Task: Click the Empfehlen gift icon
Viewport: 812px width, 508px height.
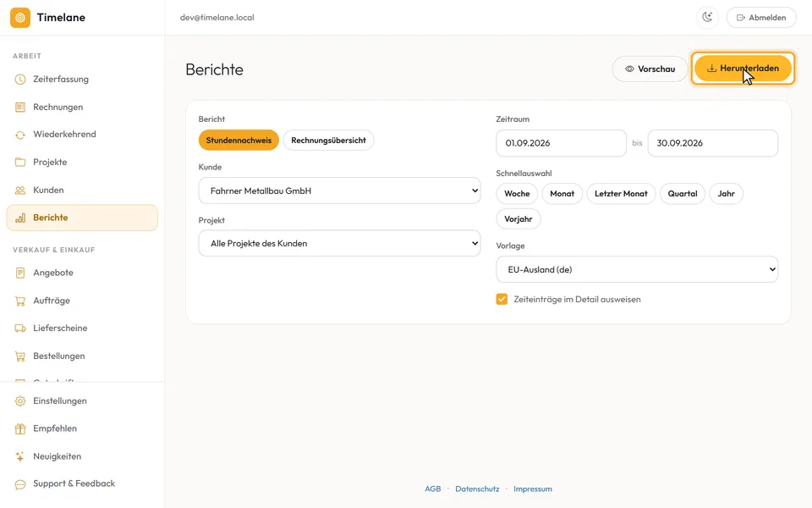Action: [x=20, y=428]
